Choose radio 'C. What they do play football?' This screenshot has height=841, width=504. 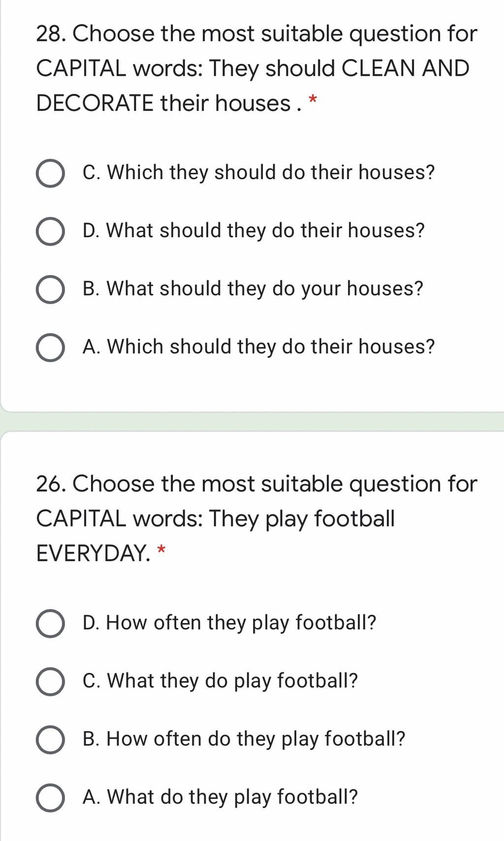tap(50, 682)
